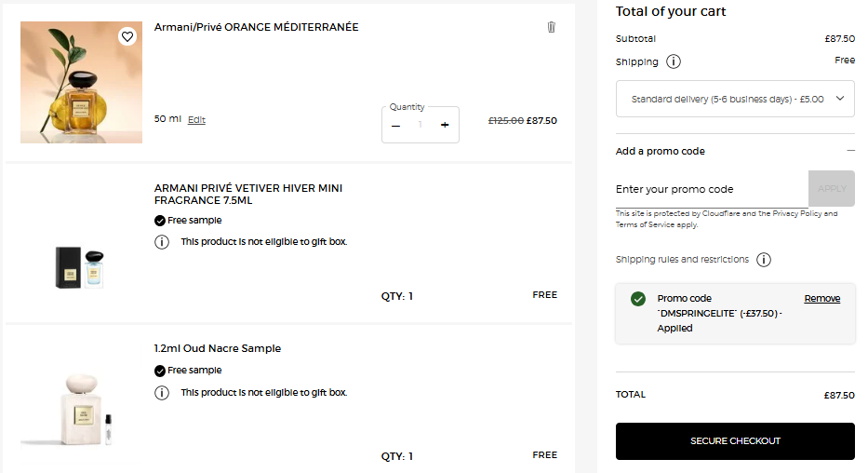Add Orange Méditerranée to wishlist heart icon
Image resolution: width=868 pixels, height=473 pixels.
tap(127, 36)
